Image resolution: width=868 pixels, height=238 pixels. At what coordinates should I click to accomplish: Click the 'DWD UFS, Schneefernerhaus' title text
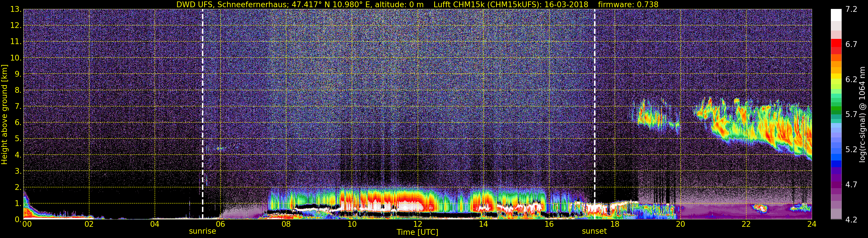232,4
